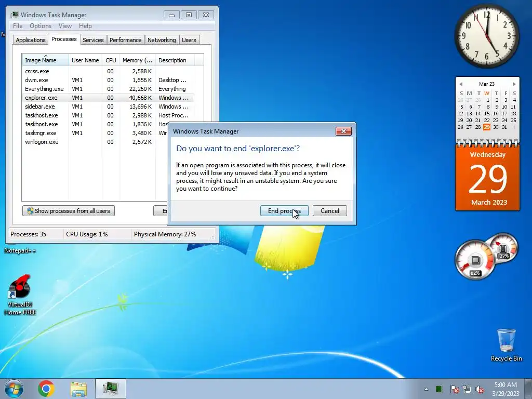Click Physical Memory 27% status entry
Screen dimensions: 532x399
click(x=165, y=234)
